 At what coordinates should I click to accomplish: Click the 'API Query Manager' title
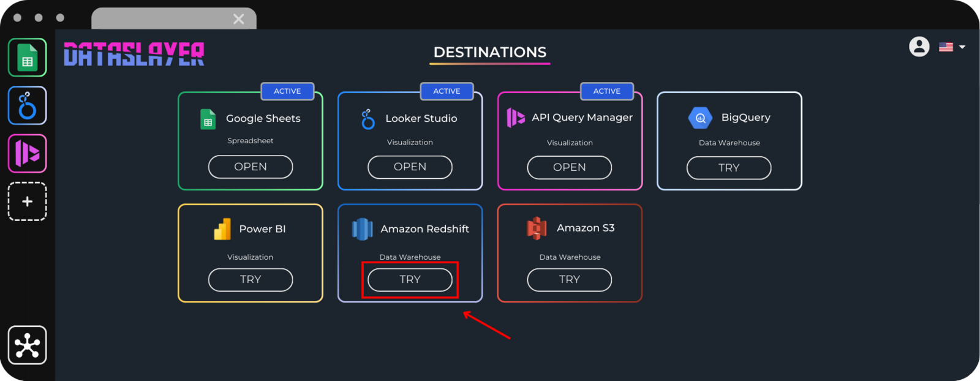[x=582, y=118]
